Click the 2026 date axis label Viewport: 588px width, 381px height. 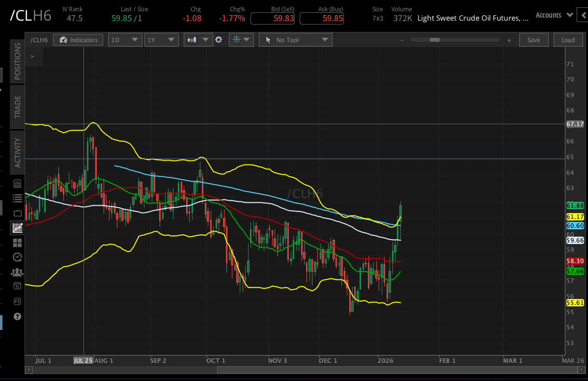point(386,360)
